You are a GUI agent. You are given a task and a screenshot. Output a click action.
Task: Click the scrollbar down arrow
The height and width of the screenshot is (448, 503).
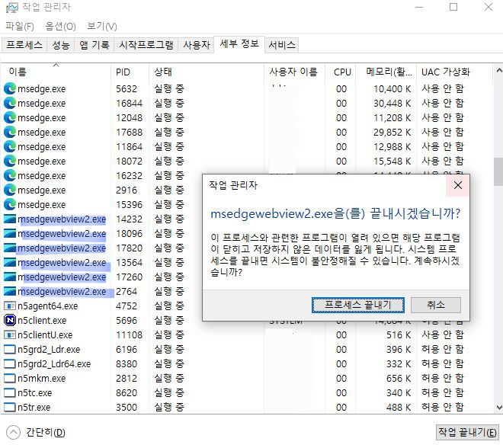499,408
